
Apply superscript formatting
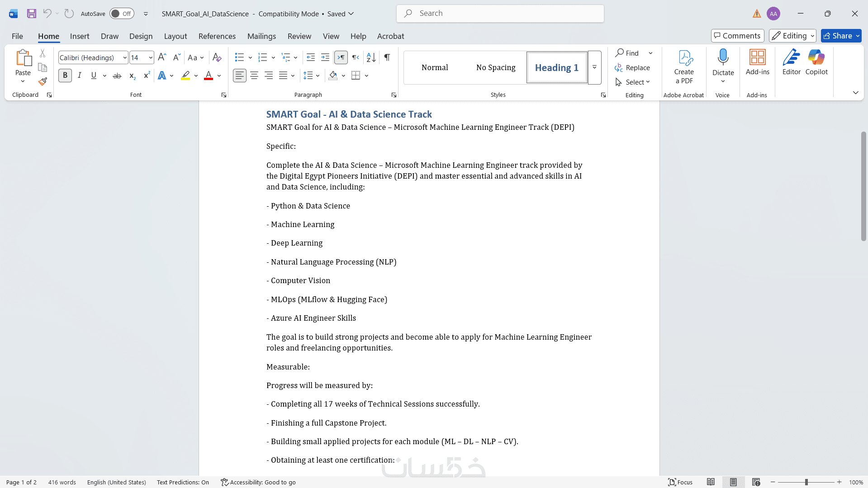pyautogui.click(x=147, y=76)
